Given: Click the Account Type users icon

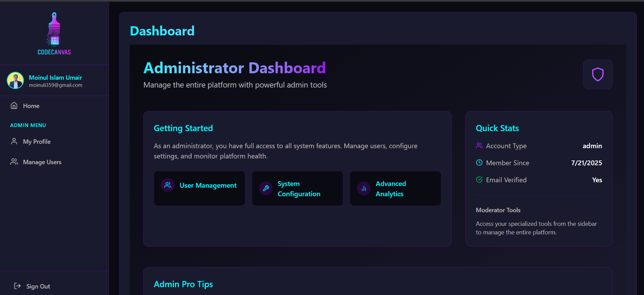Looking at the screenshot, I should [479, 146].
